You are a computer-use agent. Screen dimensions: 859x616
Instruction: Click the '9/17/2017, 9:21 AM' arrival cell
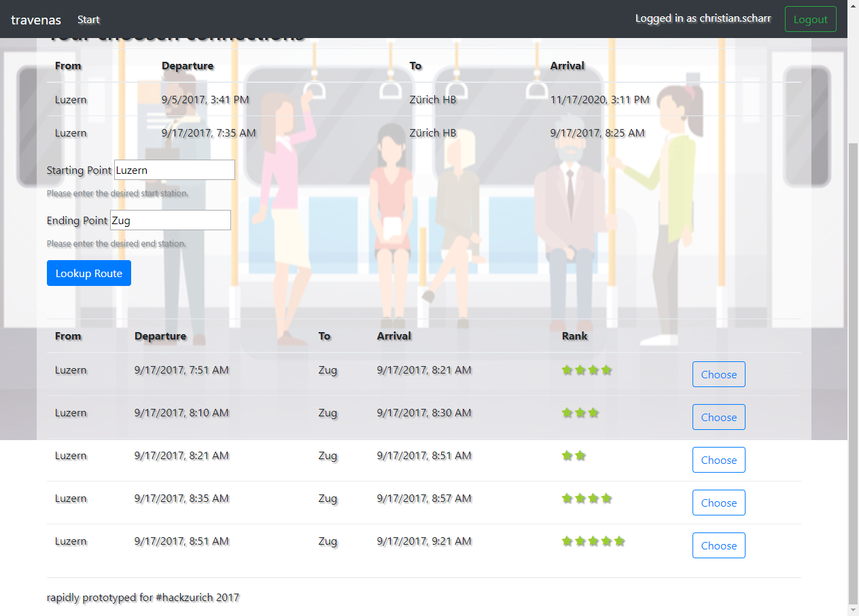click(424, 541)
